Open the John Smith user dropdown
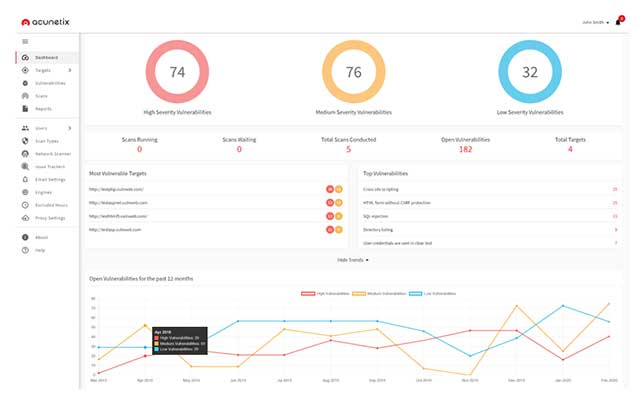This screenshot has width=640, height=404. coord(596,22)
